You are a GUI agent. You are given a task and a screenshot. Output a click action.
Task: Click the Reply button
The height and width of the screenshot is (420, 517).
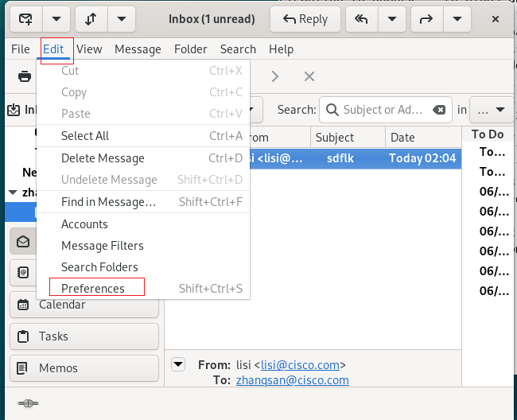pos(305,19)
